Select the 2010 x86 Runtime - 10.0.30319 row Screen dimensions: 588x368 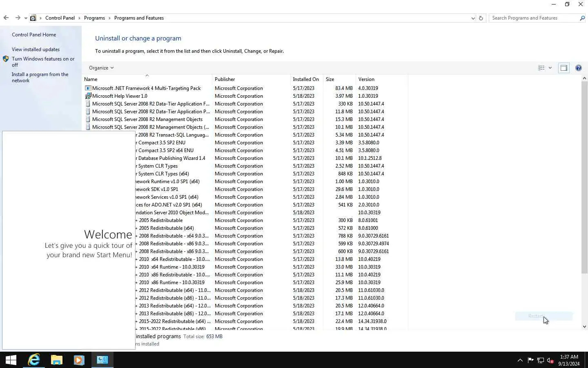click(x=272, y=283)
